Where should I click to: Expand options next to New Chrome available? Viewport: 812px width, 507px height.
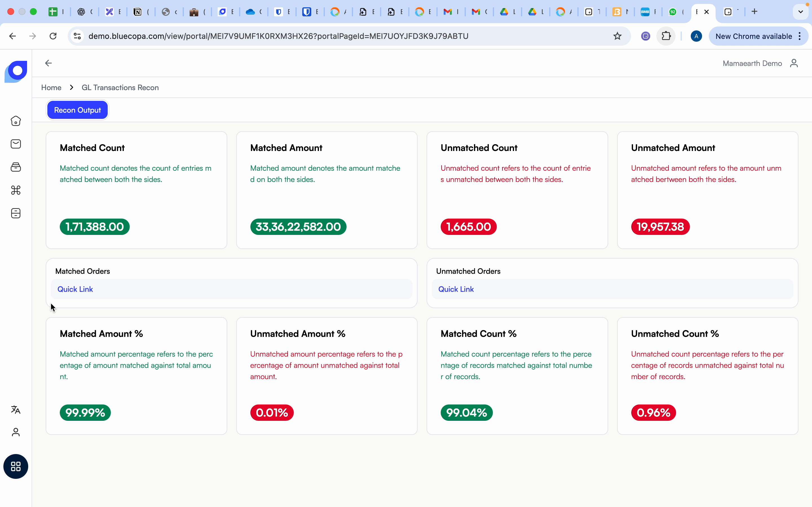coord(800,36)
